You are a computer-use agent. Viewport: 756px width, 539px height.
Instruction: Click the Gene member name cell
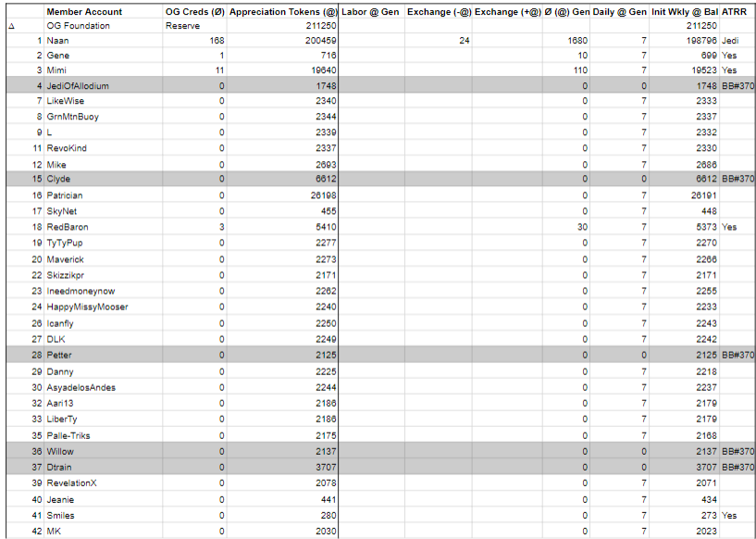pos(104,56)
